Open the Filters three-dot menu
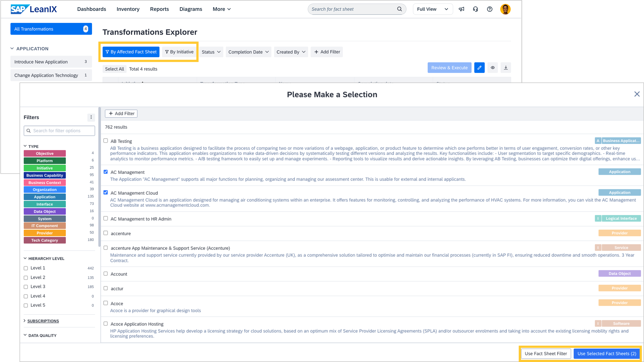Viewport: 644px width, 362px height. (x=91, y=117)
